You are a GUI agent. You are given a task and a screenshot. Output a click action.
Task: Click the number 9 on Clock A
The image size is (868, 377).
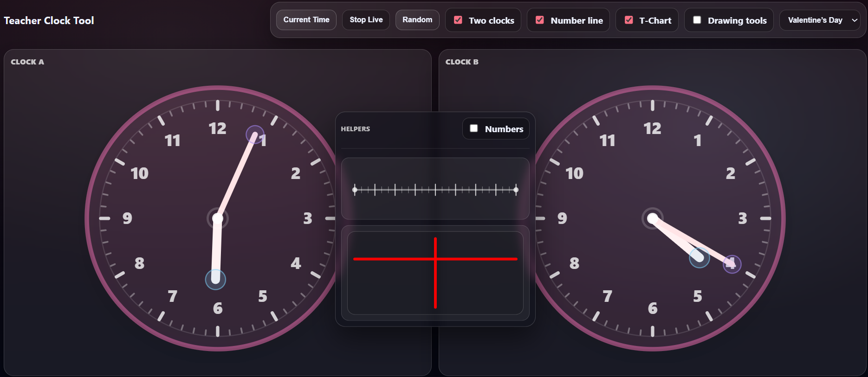(127, 218)
